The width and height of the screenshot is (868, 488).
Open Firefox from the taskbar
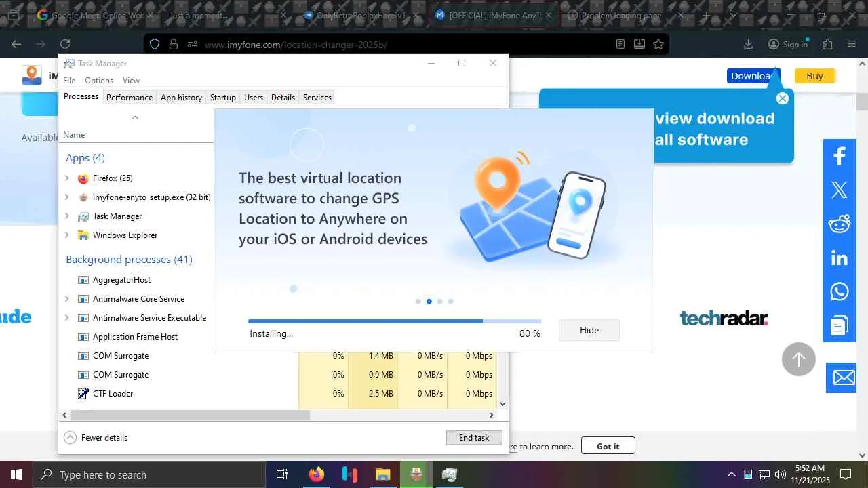[x=317, y=474]
